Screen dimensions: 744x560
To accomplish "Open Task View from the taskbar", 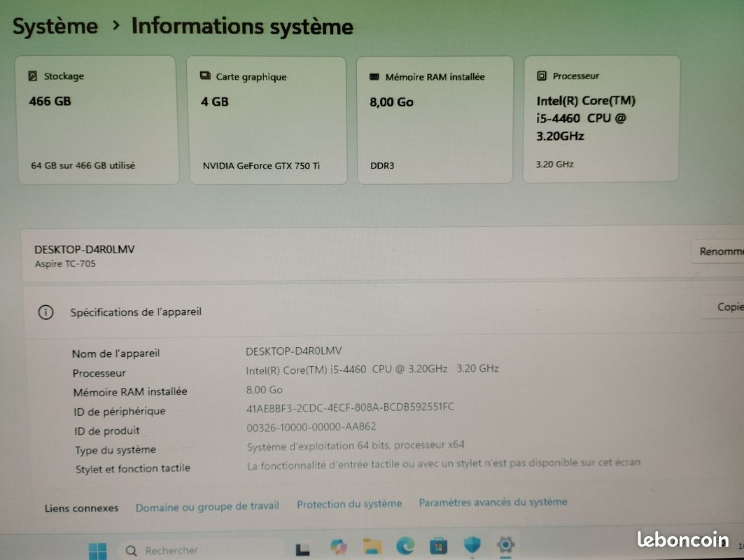I will coord(303,549).
